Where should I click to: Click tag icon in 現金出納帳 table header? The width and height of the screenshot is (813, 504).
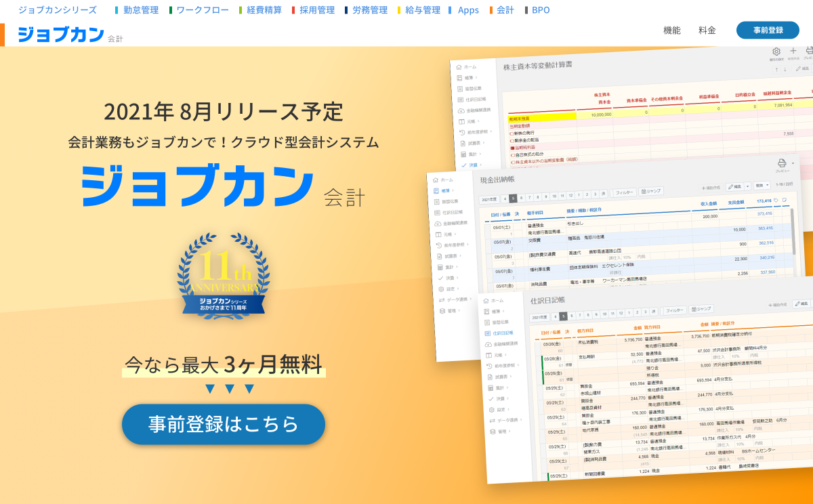click(776, 201)
